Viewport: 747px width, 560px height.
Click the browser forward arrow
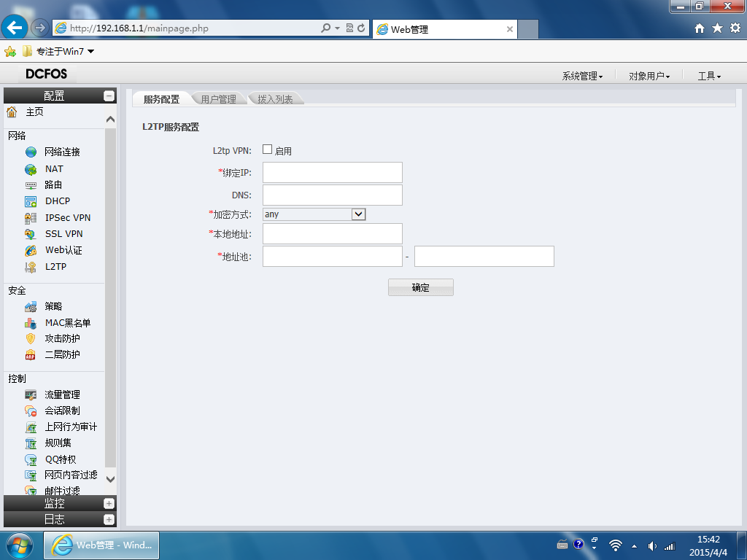click(40, 28)
